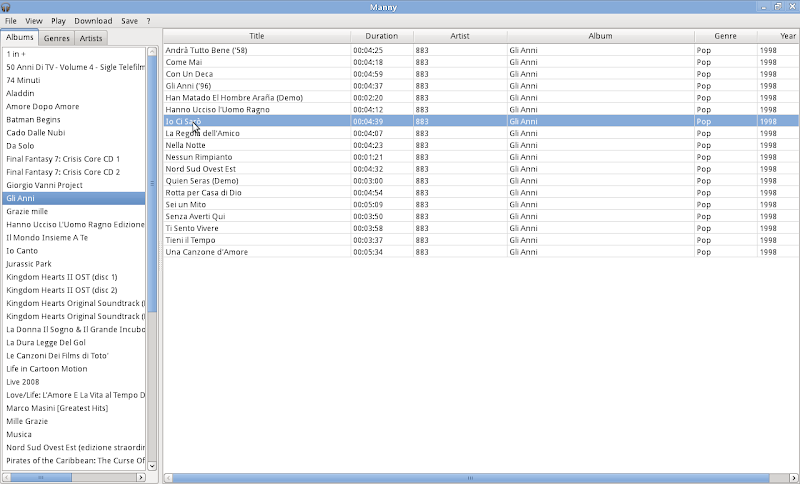Select album 'Life in Cartoon Motion'
The width and height of the screenshot is (800, 484).
[x=74, y=369]
